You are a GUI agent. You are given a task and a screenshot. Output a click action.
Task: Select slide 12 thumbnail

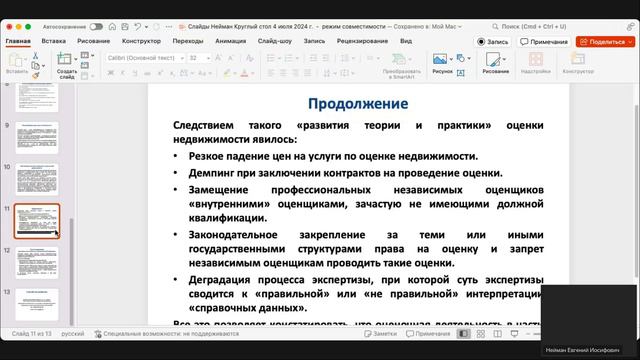pyautogui.click(x=37, y=263)
